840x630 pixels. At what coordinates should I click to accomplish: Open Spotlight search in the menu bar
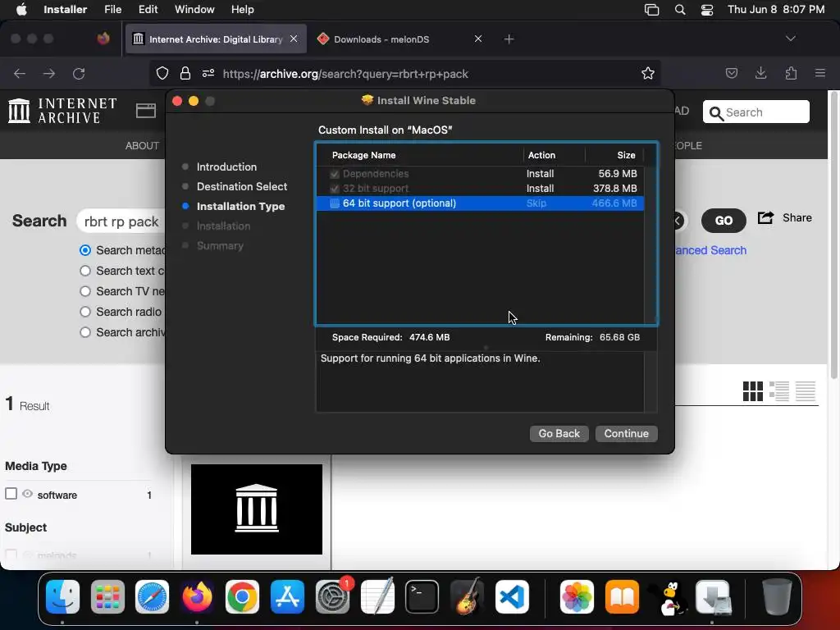680,10
